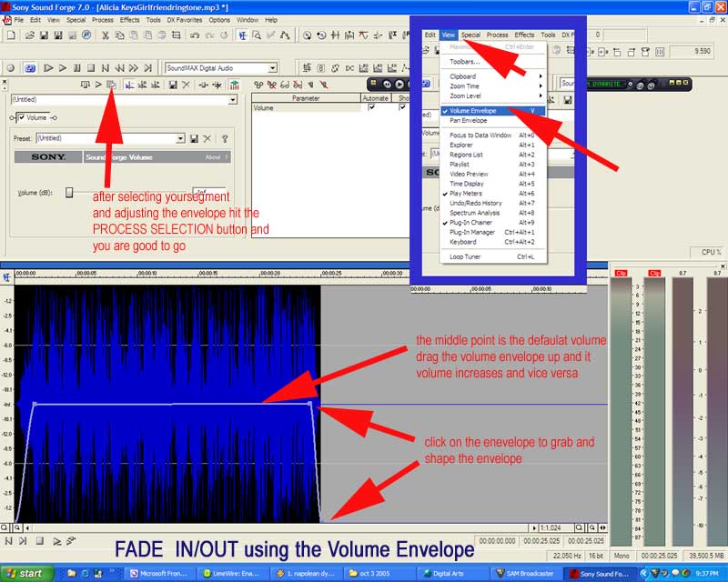Screen dimensions: 728x582
Task: Toggle Volume Envelope in the View menu
Action: point(473,111)
